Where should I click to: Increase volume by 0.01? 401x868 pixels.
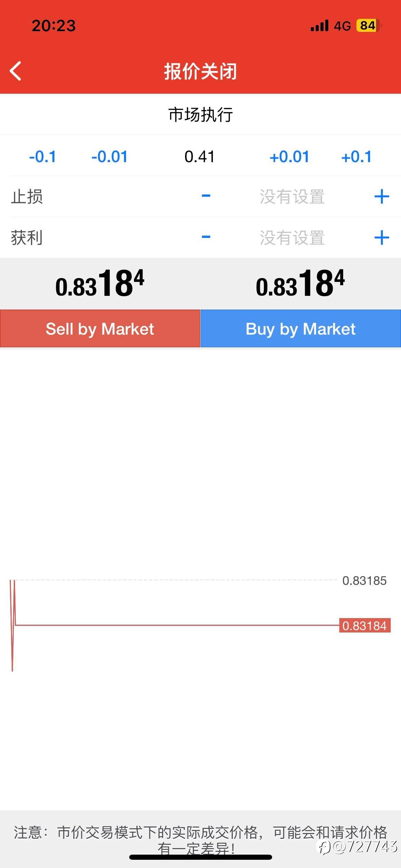pyautogui.click(x=289, y=157)
